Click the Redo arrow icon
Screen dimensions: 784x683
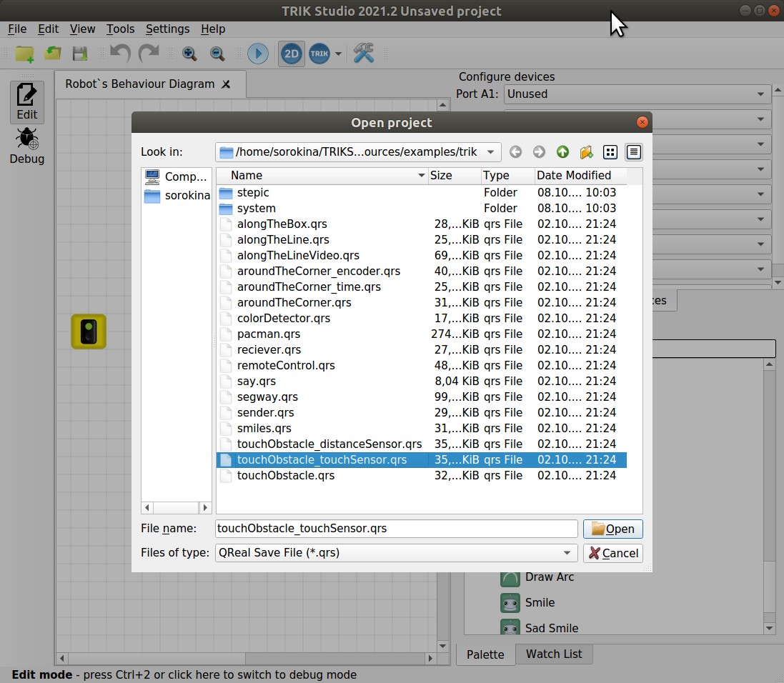click(149, 53)
